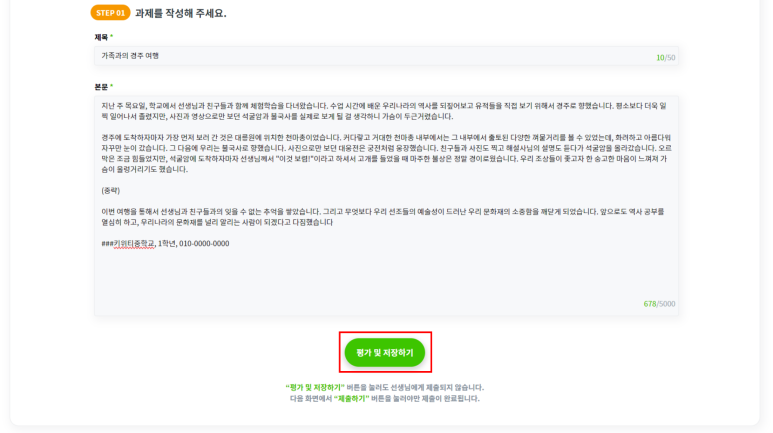Click the green “제출하기” helper text
The height and width of the screenshot is (433, 773).
351,398
